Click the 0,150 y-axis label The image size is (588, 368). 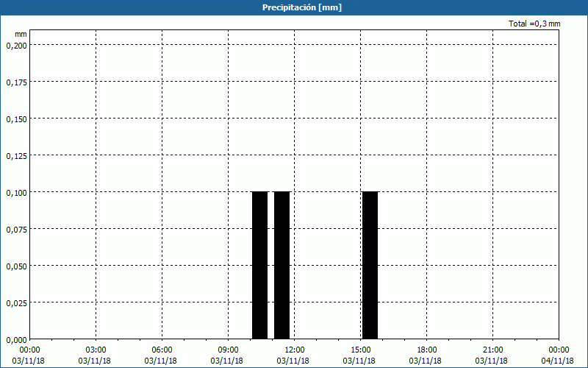point(17,119)
